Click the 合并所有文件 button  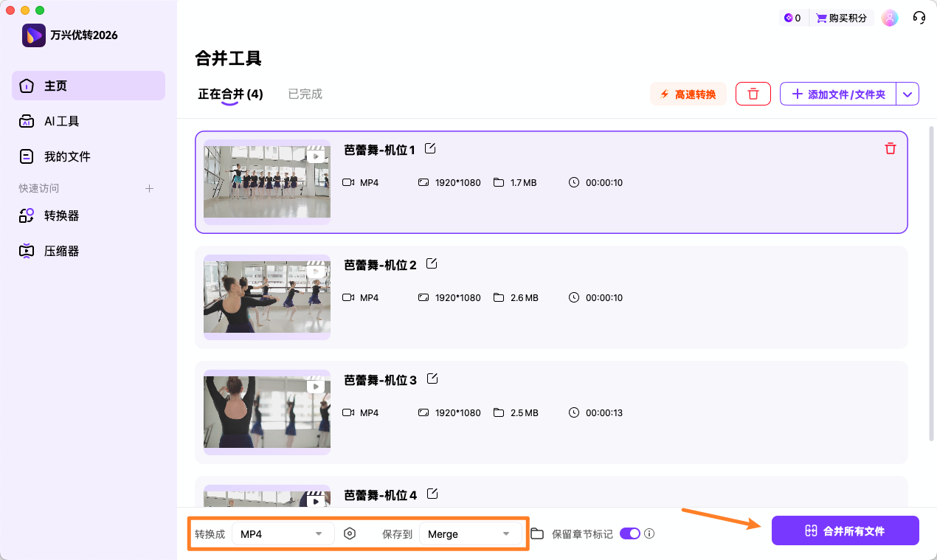coord(845,530)
